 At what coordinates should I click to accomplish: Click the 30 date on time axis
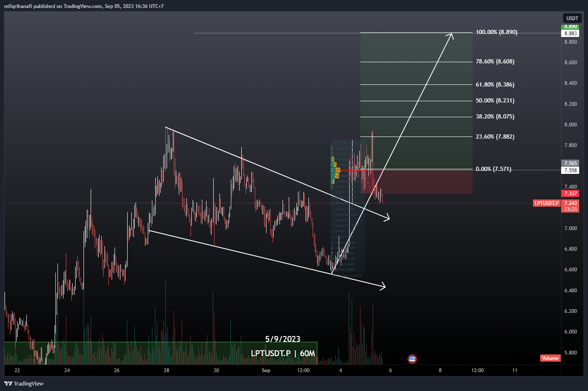pyautogui.click(x=216, y=370)
